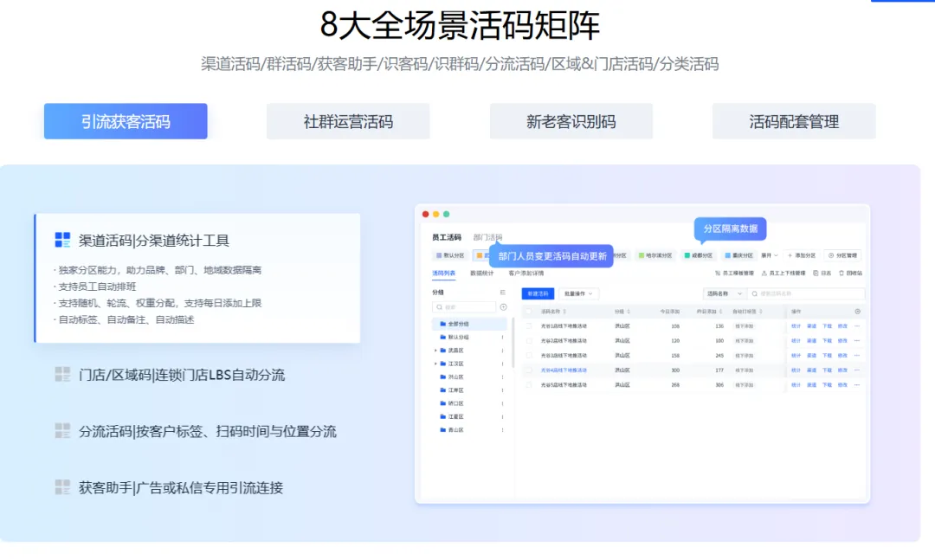Open the 活码配套管理 tab
Screen dimensions: 935x560
794,121
